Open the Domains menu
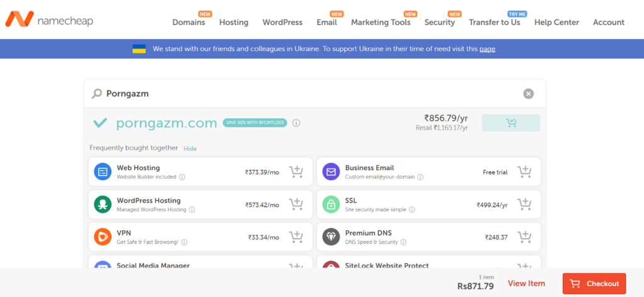Screen dimensions: 644x297 coord(189,22)
